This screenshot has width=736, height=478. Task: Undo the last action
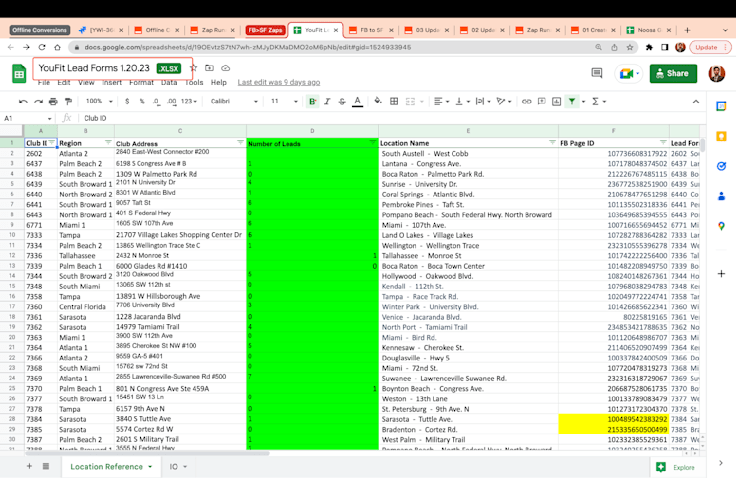[x=23, y=101]
